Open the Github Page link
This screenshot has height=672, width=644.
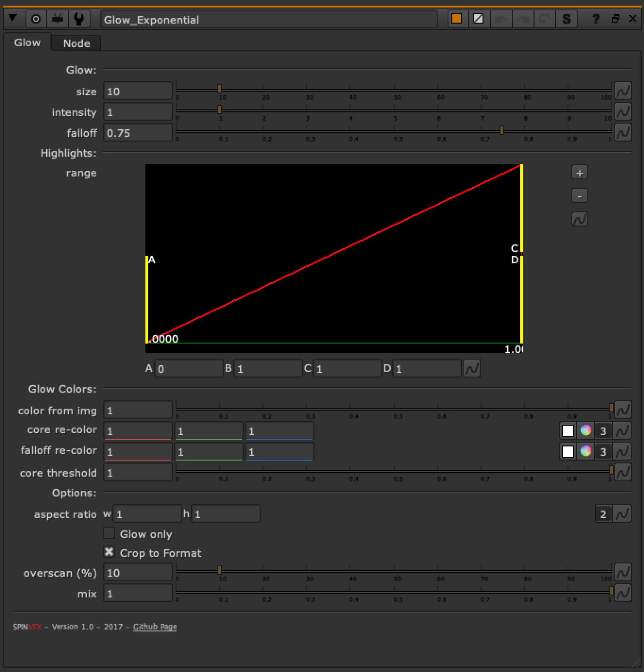click(154, 626)
